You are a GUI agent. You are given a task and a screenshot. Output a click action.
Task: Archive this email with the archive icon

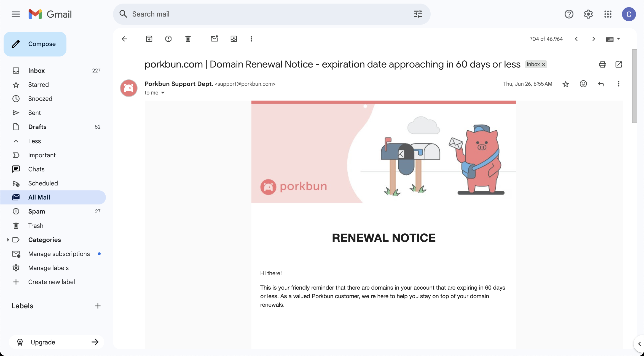click(149, 39)
